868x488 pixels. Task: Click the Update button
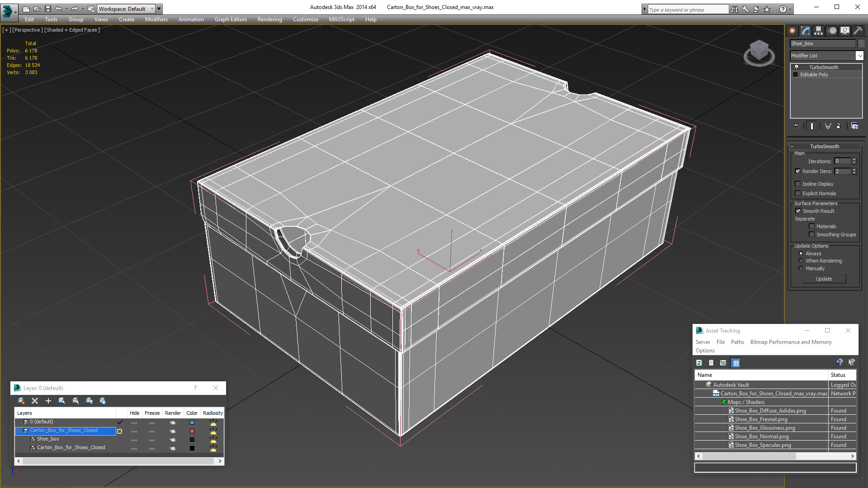pos(824,279)
